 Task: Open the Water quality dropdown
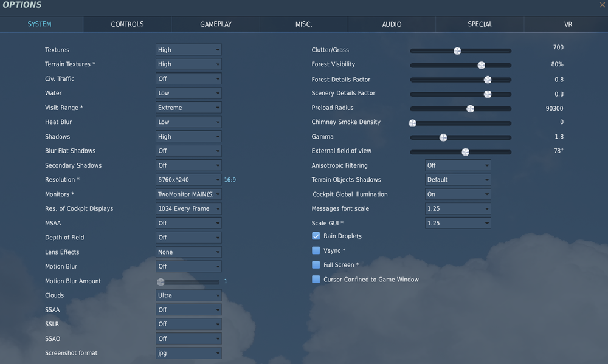click(x=188, y=93)
